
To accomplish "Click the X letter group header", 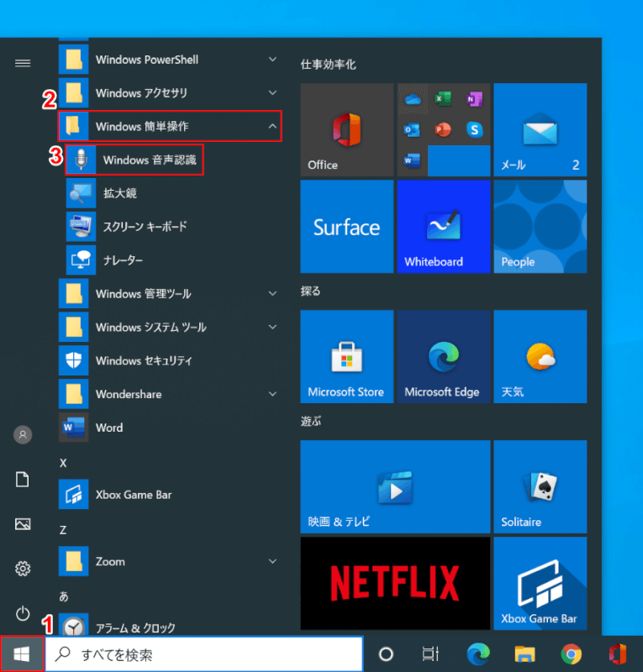I will (x=63, y=463).
